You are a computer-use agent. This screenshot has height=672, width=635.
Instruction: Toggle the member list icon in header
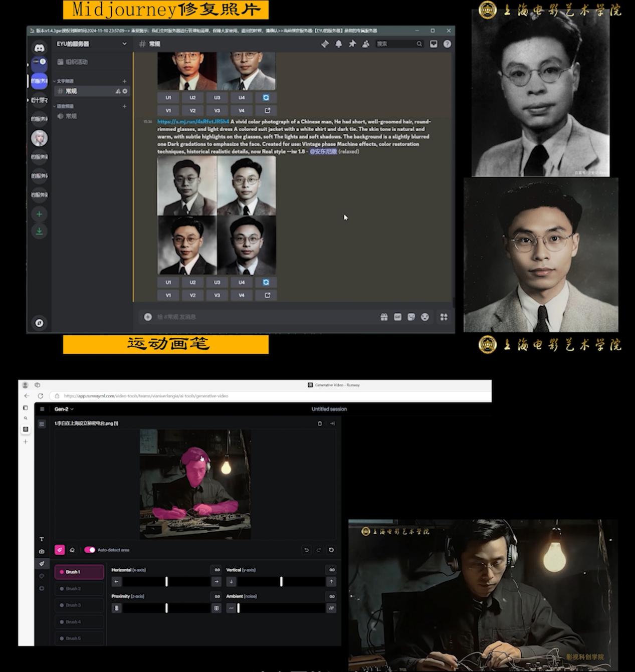click(366, 44)
